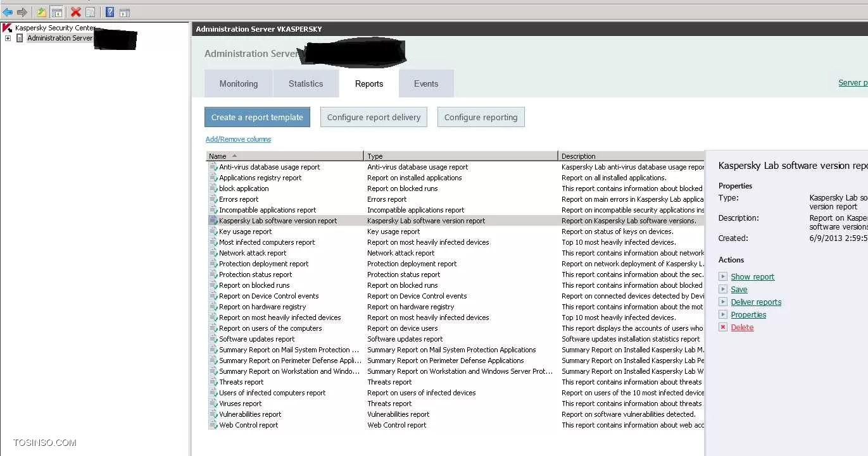Click the Threats report row icon
868x456 pixels.
(213, 382)
